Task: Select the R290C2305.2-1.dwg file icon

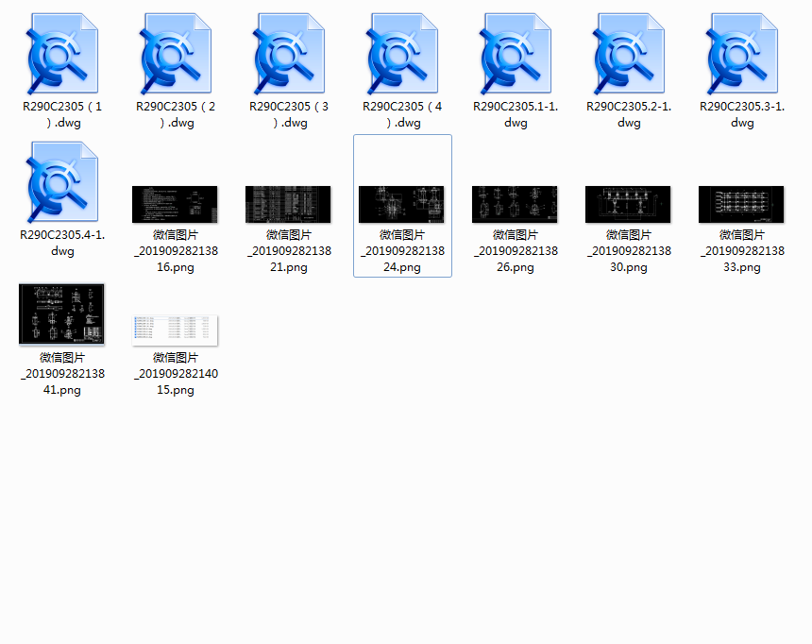Action: coord(629,54)
